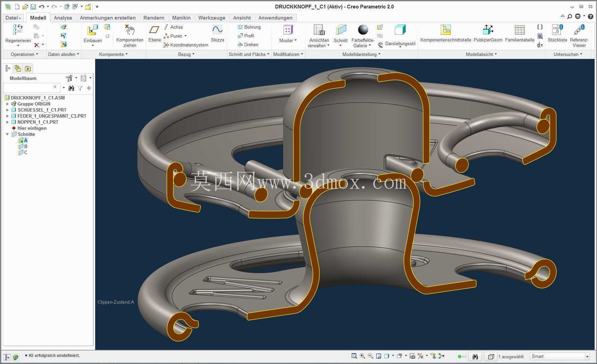Screen dimensions: 597x364
Task: Click the Bohrung button
Action: (249, 27)
